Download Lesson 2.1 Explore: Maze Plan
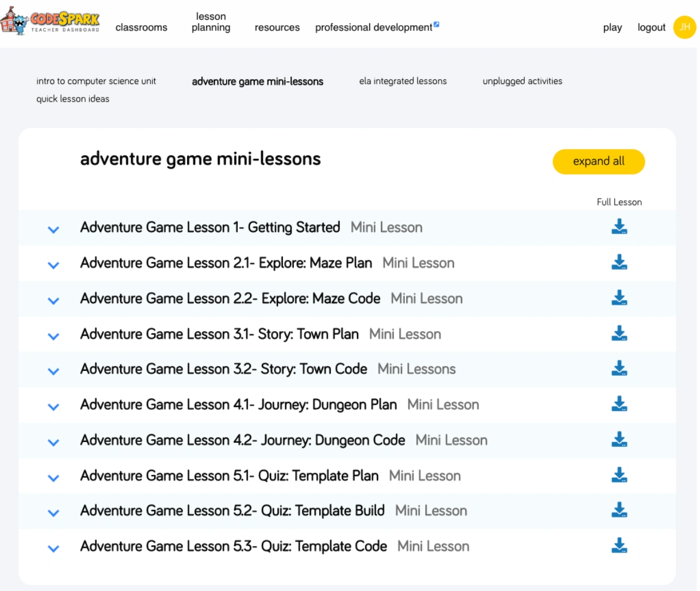 (x=619, y=262)
